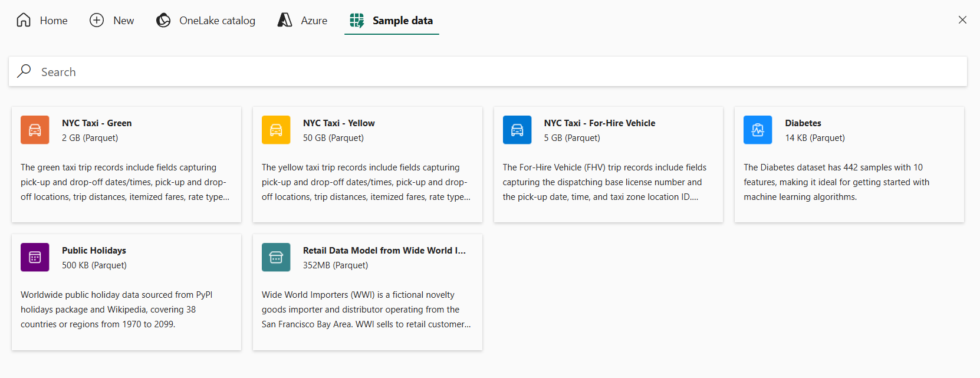This screenshot has height=378, width=980.
Task: Close the sample data dialog
Action: [962, 20]
